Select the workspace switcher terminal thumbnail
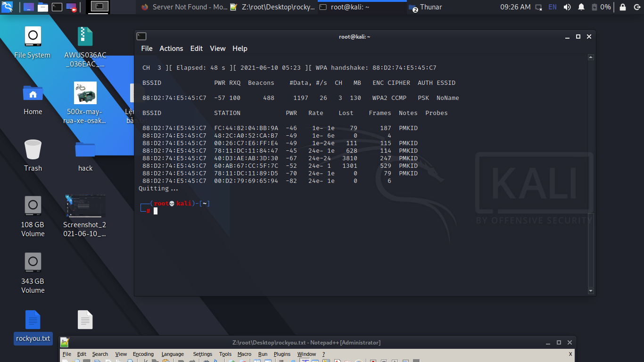Screen dimensions: 644x362 pyautogui.click(x=100, y=7)
